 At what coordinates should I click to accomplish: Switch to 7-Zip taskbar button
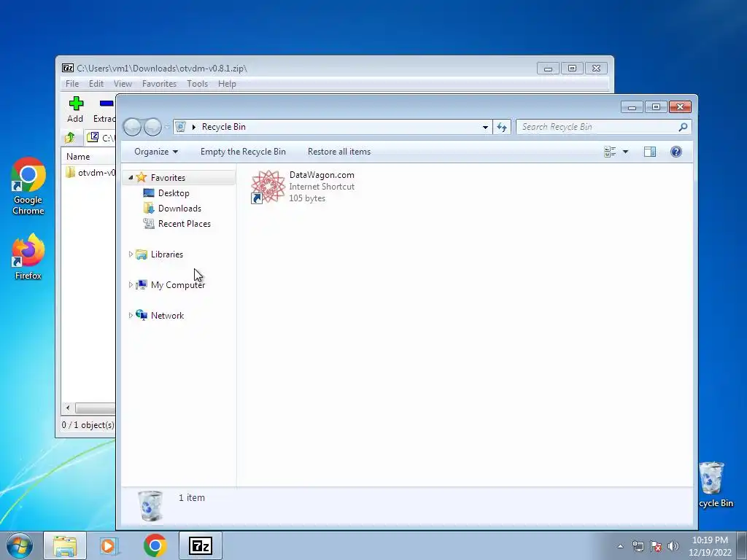[x=200, y=545]
